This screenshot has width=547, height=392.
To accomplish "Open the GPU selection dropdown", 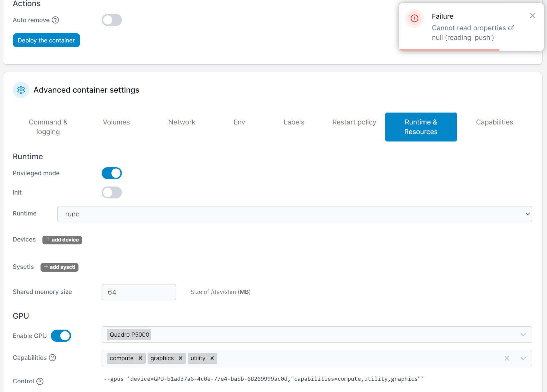I will click(x=523, y=334).
